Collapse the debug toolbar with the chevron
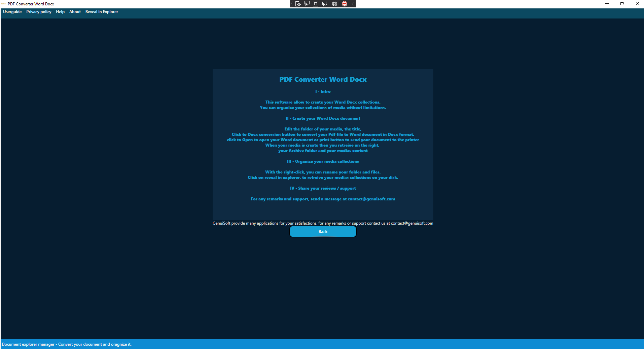 [353, 4]
